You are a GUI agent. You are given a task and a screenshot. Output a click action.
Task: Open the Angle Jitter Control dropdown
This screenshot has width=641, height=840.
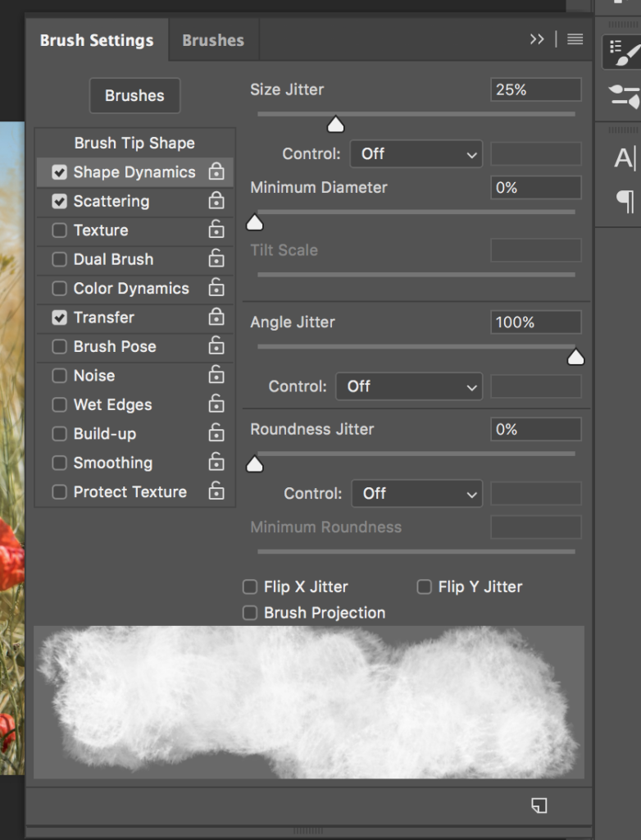[x=409, y=386]
